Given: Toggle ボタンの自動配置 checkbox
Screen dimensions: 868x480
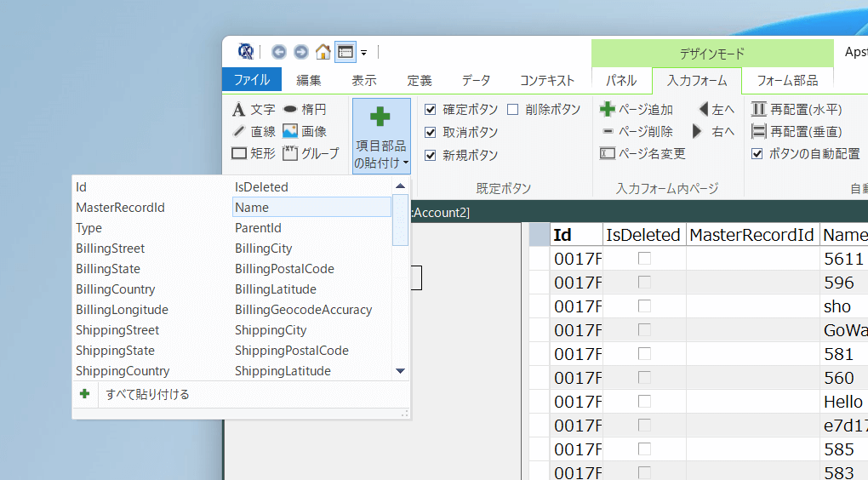Looking at the screenshot, I should click(757, 154).
